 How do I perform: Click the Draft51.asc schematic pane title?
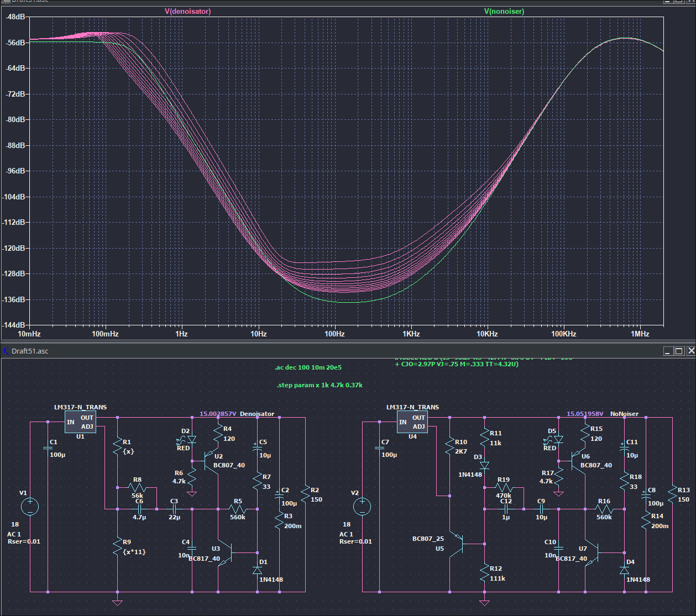tap(30, 351)
